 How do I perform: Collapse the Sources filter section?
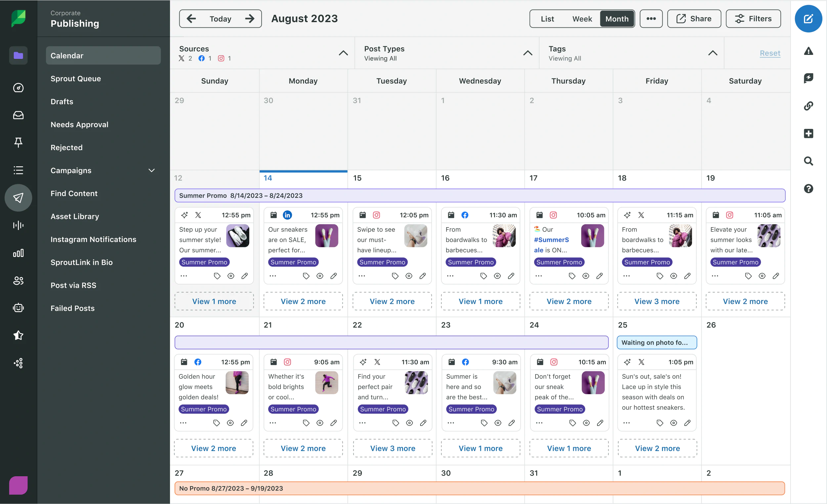click(x=343, y=53)
